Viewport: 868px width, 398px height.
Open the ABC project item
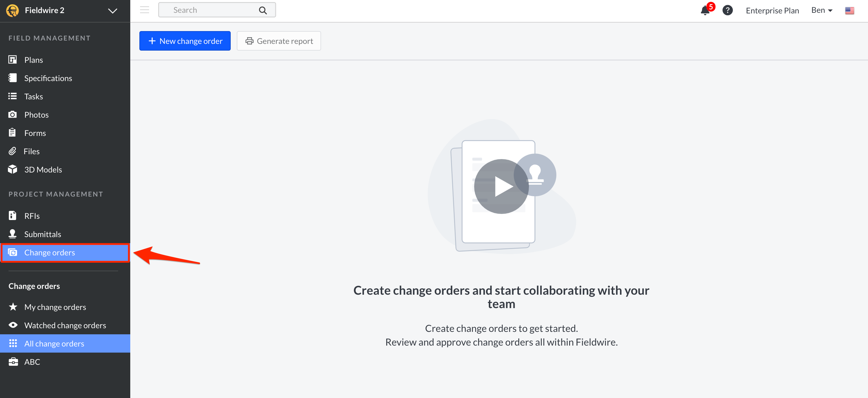[x=32, y=361]
